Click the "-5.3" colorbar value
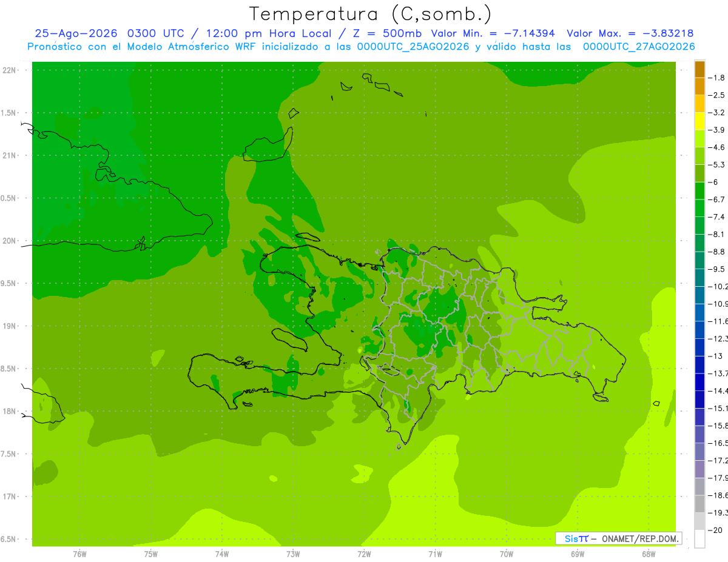The width and height of the screenshot is (728, 562). 717,164
